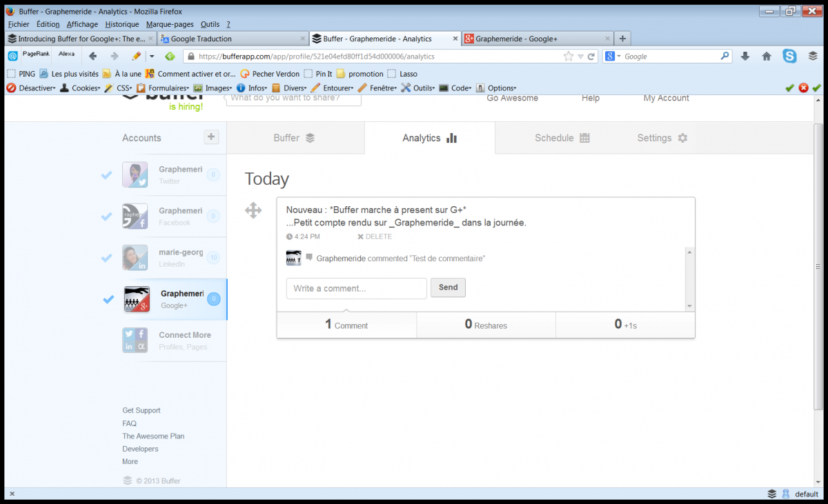Open Developers link
828x504 pixels.
click(140, 449)
